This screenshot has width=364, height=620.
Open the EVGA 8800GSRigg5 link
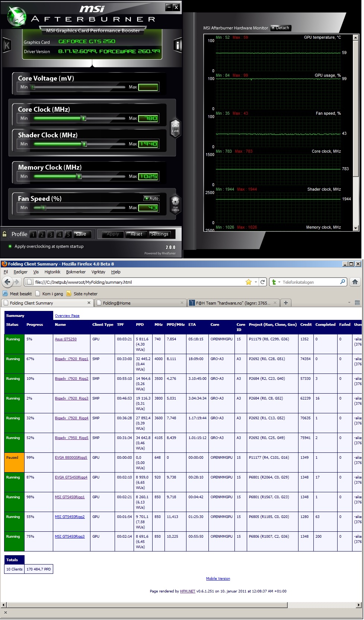coord(71,457)
